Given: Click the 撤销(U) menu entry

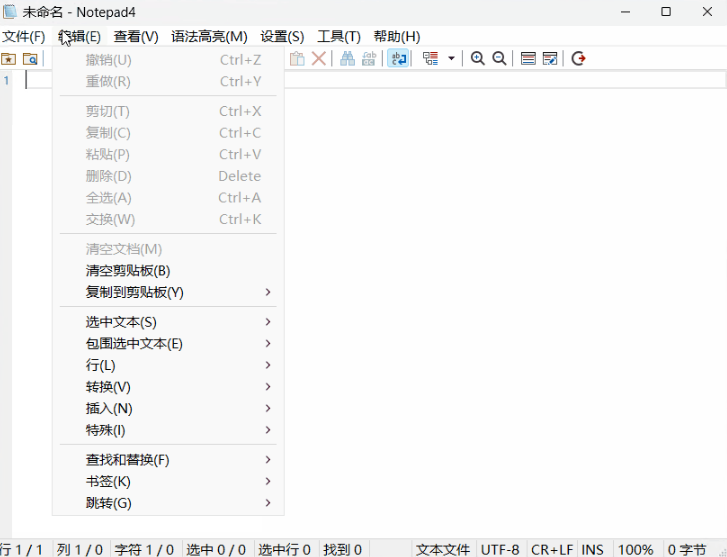Looking at the screenshot, I should [168, 60].
